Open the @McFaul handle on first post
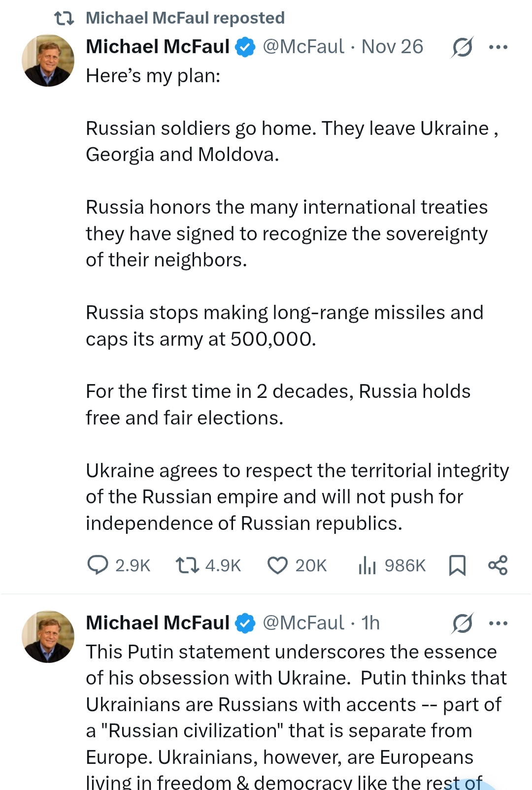The height and width of the screenshot is (790, 532). coord(303,47)
